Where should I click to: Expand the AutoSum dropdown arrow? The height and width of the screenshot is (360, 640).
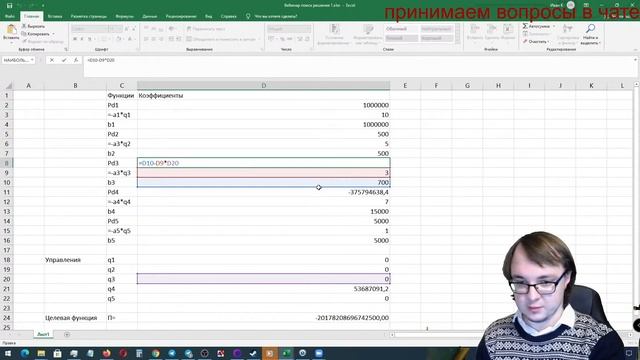554,26
